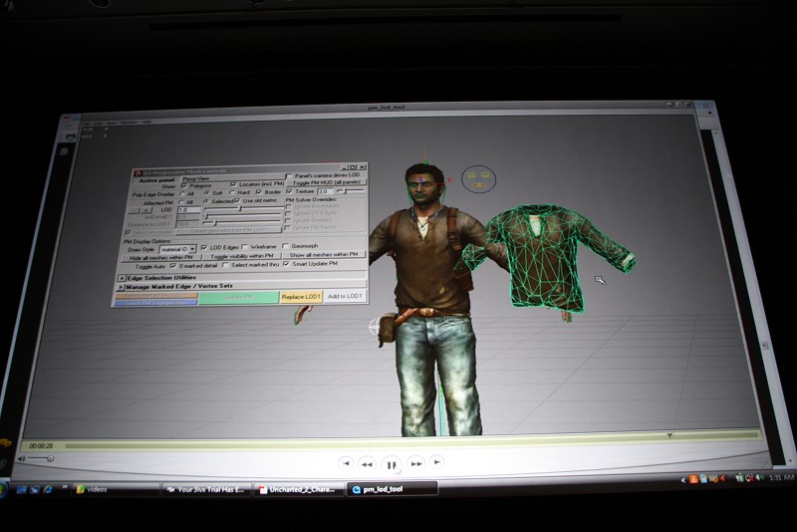Click the LOD plus button

point(145,210)
